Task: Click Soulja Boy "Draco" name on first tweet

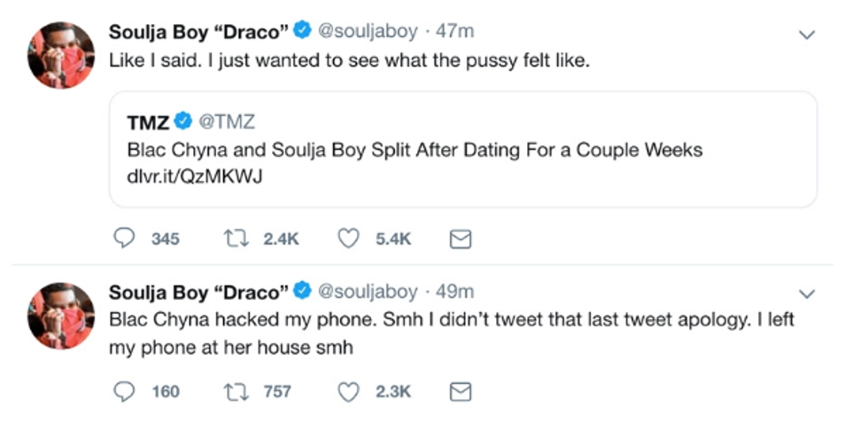Action: (198, 31)
